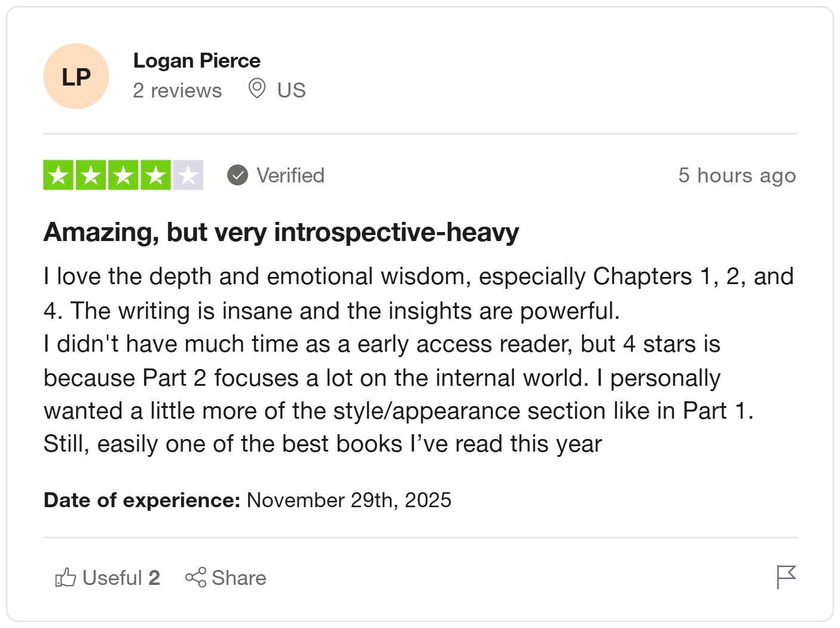Click the second green rating star
This screenshot has height=628, width=840.
(91, 175)
